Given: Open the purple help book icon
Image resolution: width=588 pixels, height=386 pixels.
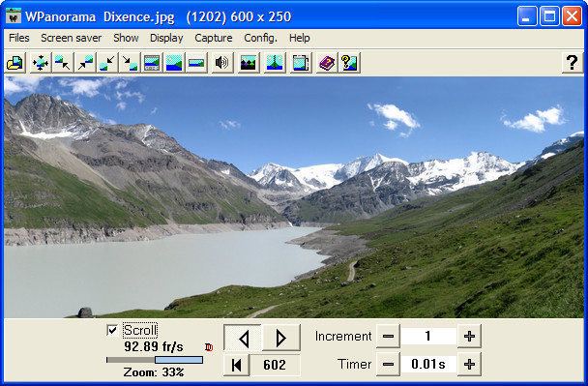Looking at the screenshot, I should (x=327, y=62).
